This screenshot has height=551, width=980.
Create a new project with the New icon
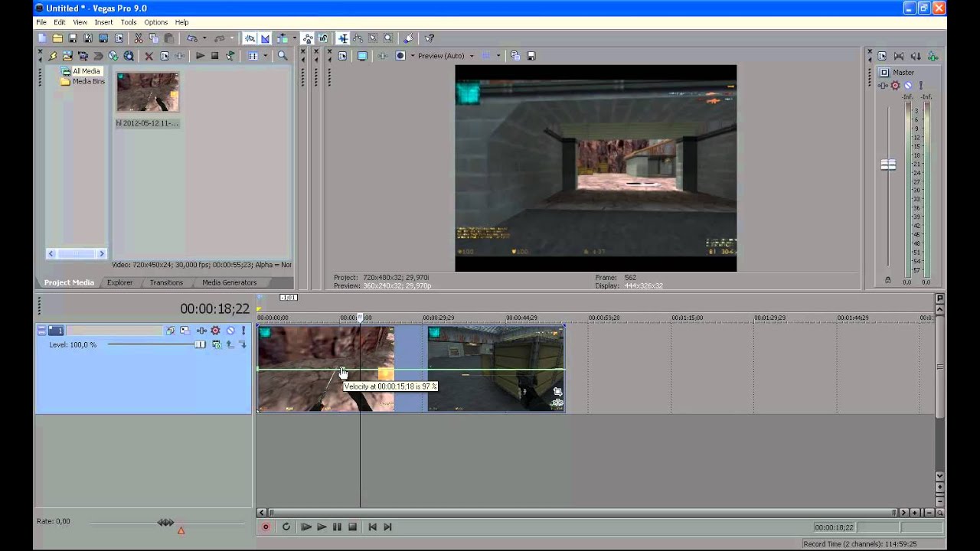42,38
